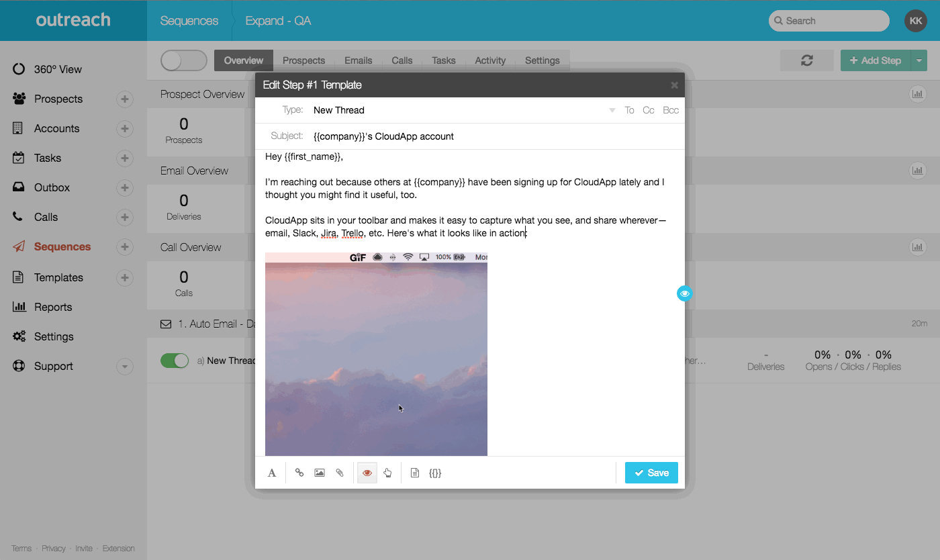The height and width of the screenshot is (560, 940).
Task: Open Outbox in sidebar
Action: 52,187
